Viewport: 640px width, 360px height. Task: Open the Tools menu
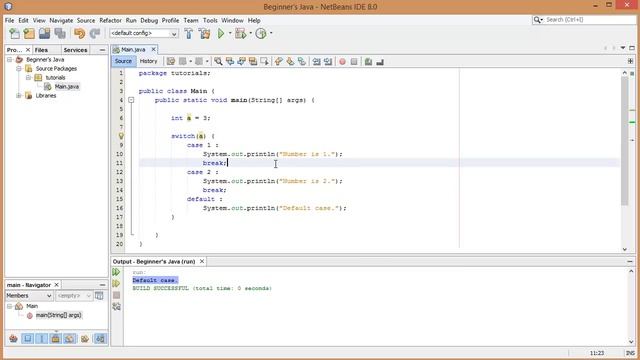210,20
